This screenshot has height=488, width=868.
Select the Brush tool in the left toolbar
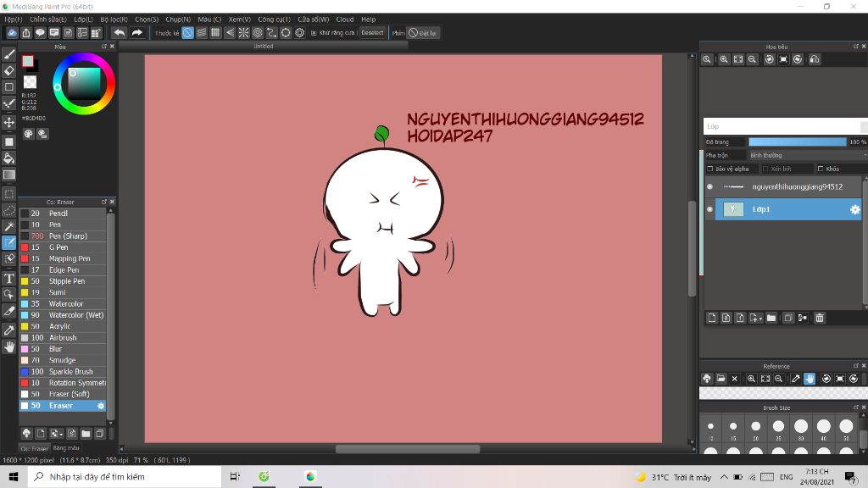click(8, 54)
